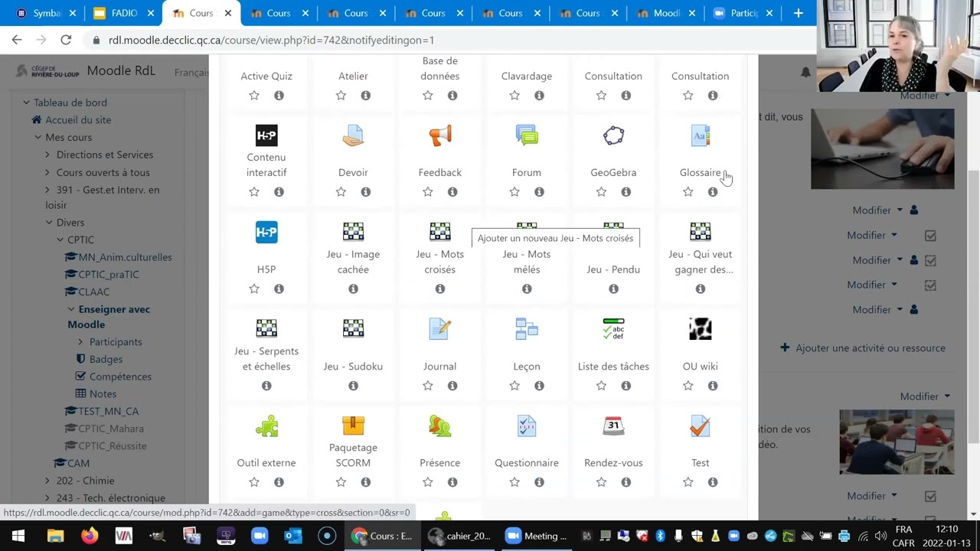This screenshot has width=980, height=551.
Task: Choose the Outil externe puzzle icon
Action: click(x=266, y=425)
